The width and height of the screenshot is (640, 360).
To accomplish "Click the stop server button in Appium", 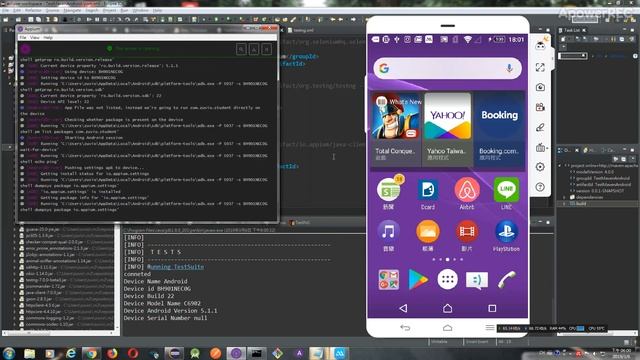I will [267, 49].
